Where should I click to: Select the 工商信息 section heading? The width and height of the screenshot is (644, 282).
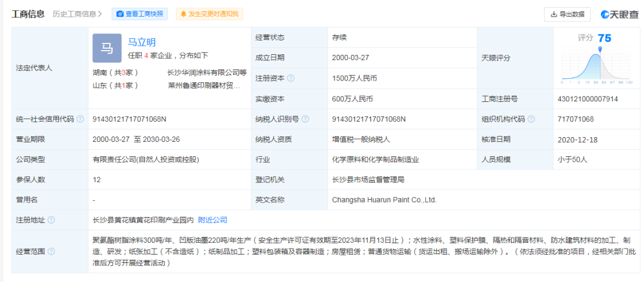click(x=28, y=14)
